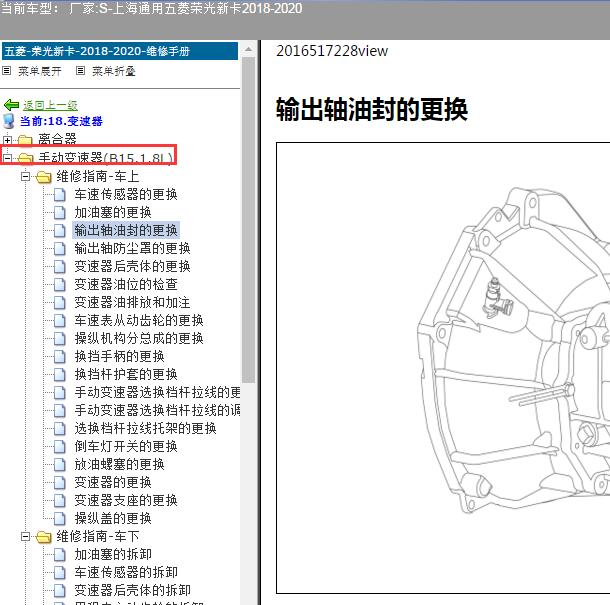Click the 维修指南-车上 folder icon
This screenshot has width=610, height=605.
tap(44, 177)
